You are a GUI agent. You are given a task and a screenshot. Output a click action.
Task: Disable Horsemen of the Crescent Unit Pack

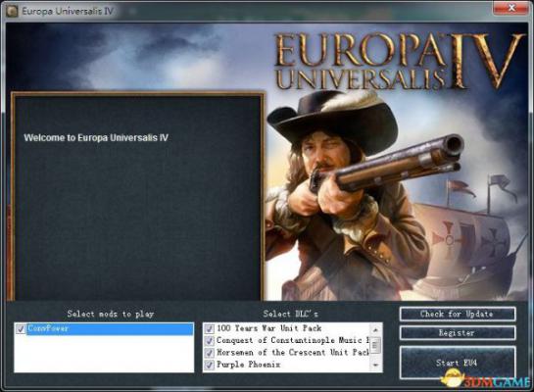pos(209,353)
